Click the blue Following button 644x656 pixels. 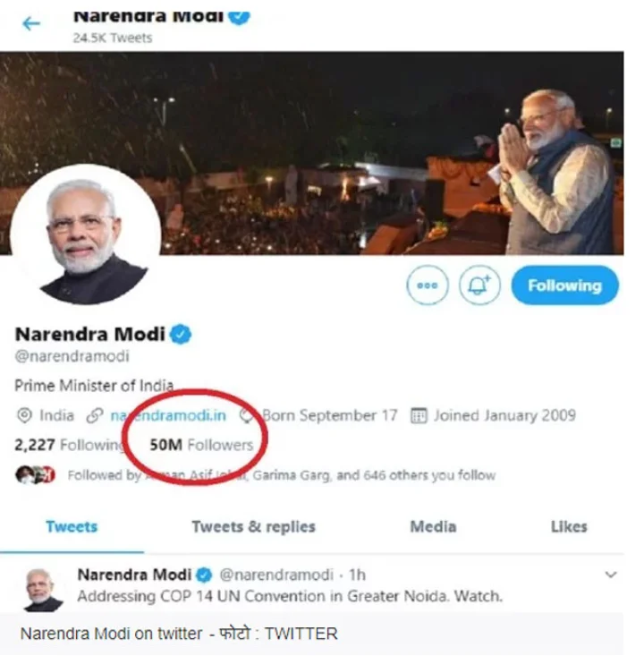coord(563,286)
